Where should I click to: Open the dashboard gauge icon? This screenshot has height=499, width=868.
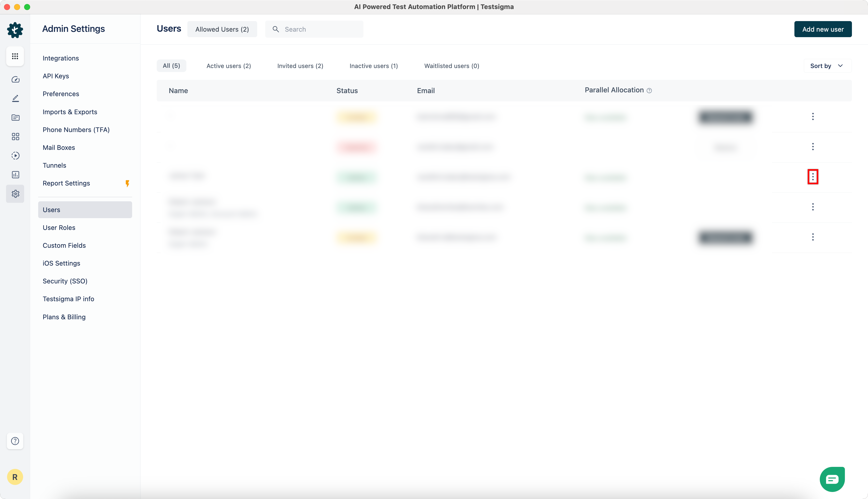pos(15,80)
